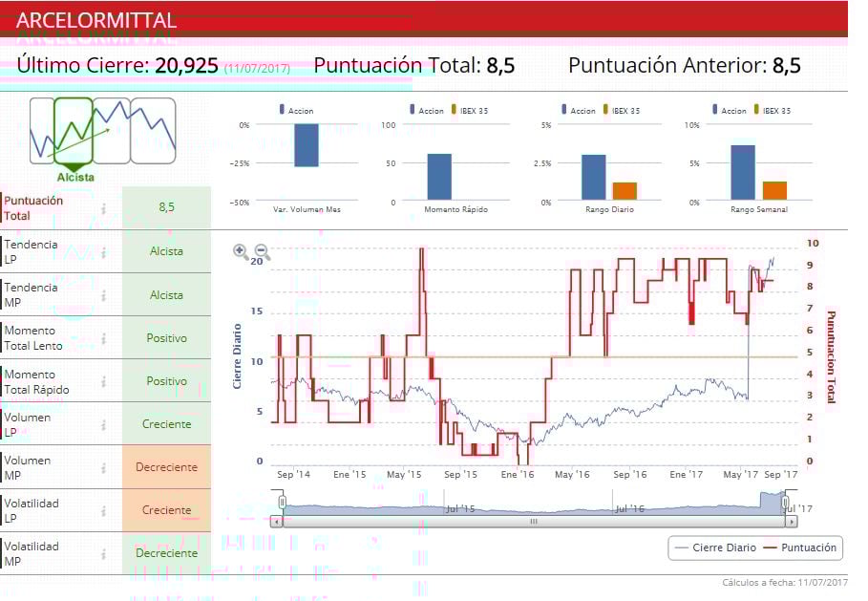Toggle Puntuación series in main chart legend
Screen dimensions: 868x601
[x=800, y=547]
